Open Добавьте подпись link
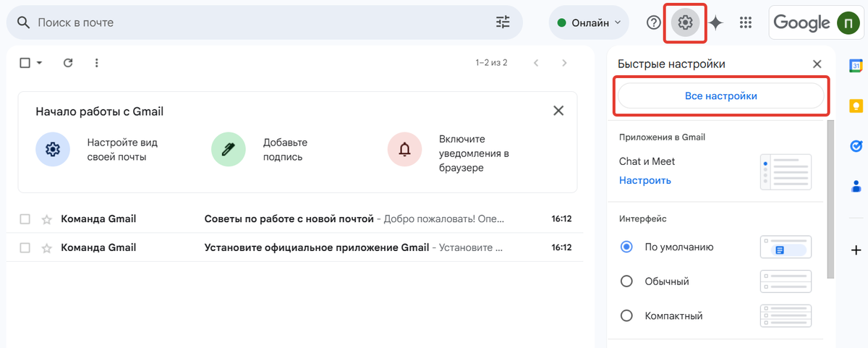Image resolution: width=868 pixels, height=348 pixels. (x=285, y=150)
